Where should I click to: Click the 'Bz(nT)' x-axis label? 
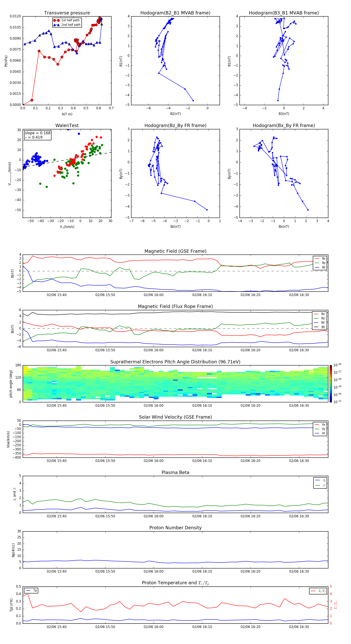[x=175, y=227]
